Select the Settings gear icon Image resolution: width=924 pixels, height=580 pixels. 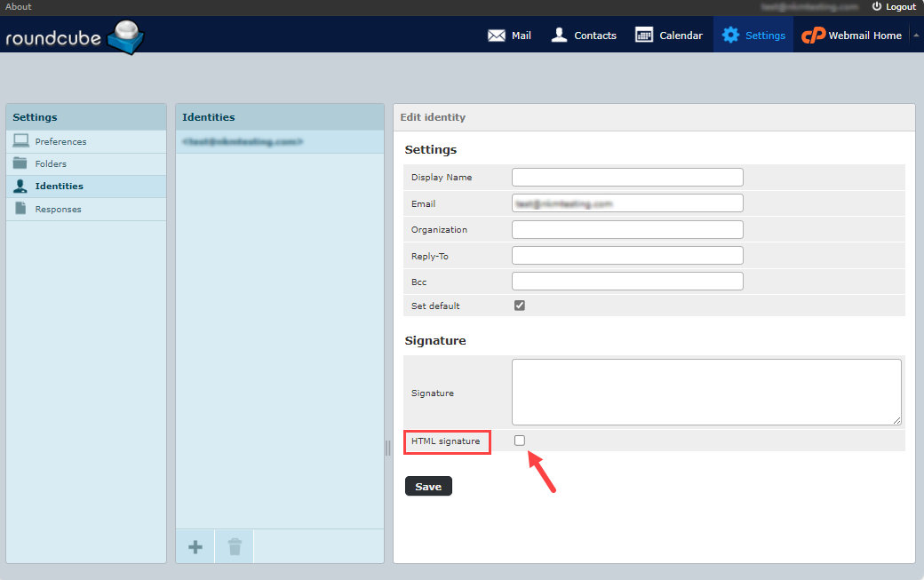(x=731, y=35)
